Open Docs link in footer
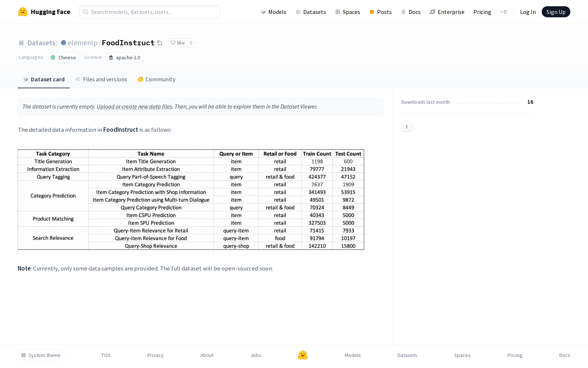 coord(565,355)
